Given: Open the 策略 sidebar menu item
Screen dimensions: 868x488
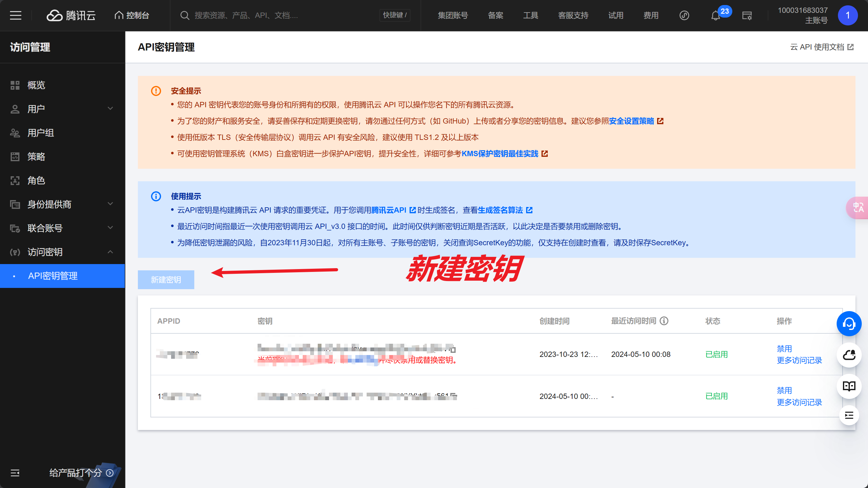Looking at the screenshot, I should [x=36, y=156].
